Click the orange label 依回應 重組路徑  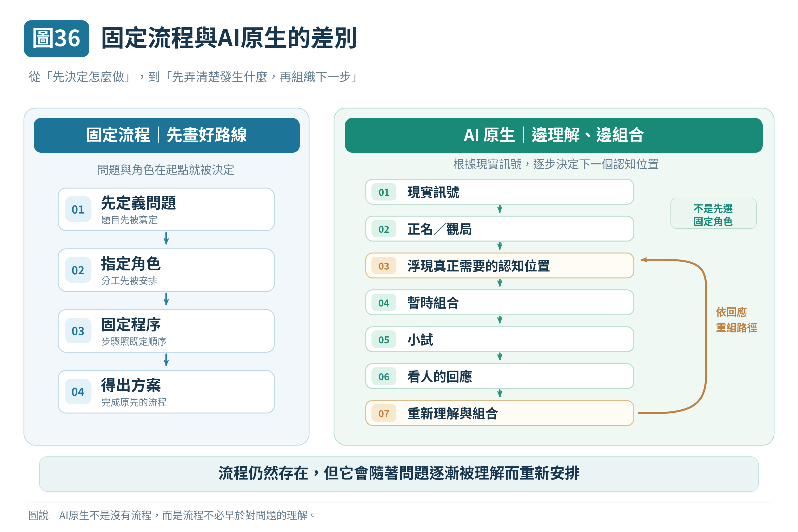click(x=737, y=320)
